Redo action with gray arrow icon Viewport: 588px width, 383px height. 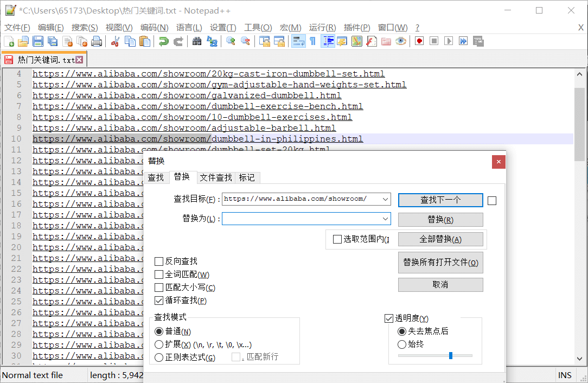point(178,41)
